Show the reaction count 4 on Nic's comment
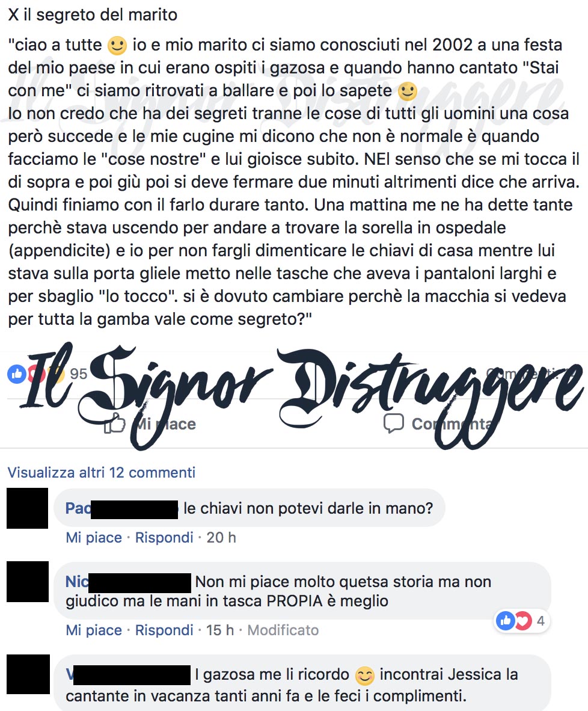 pyautogui.click(x=541, y=621)
